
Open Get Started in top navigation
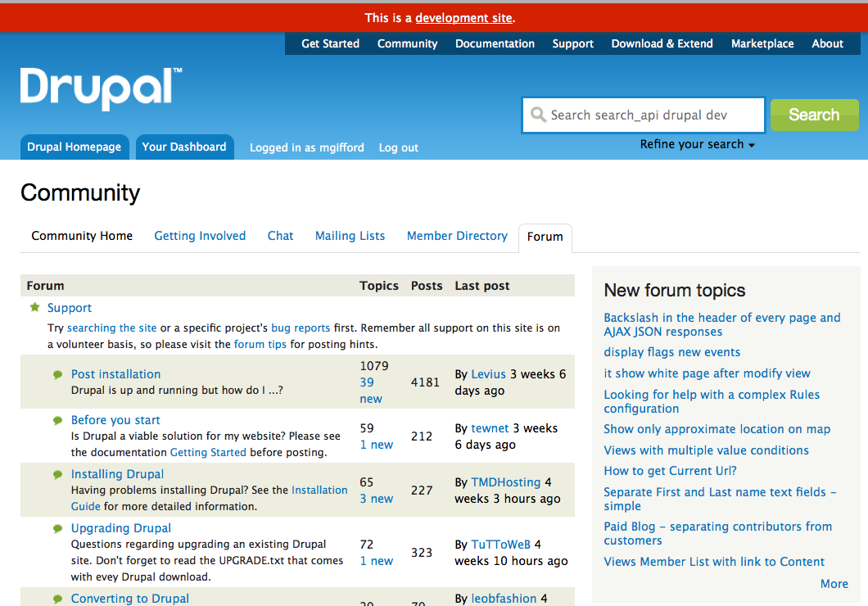[331, 43]
